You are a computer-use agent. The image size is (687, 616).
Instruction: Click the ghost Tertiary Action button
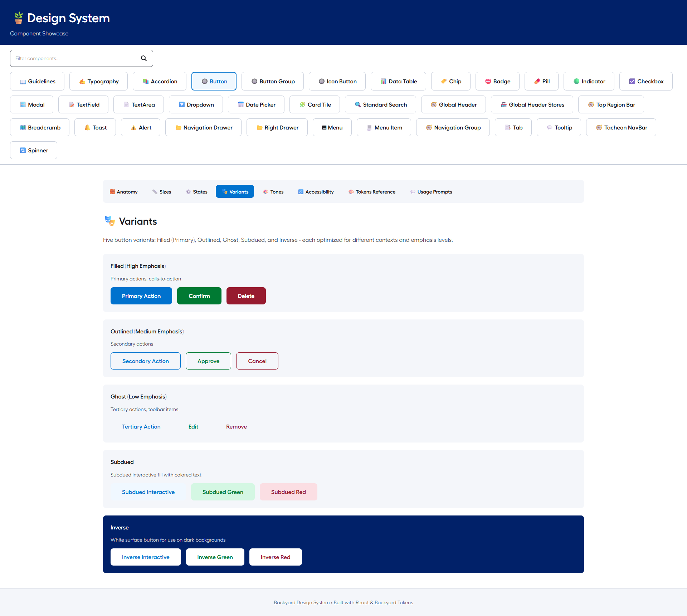[141, 426]
